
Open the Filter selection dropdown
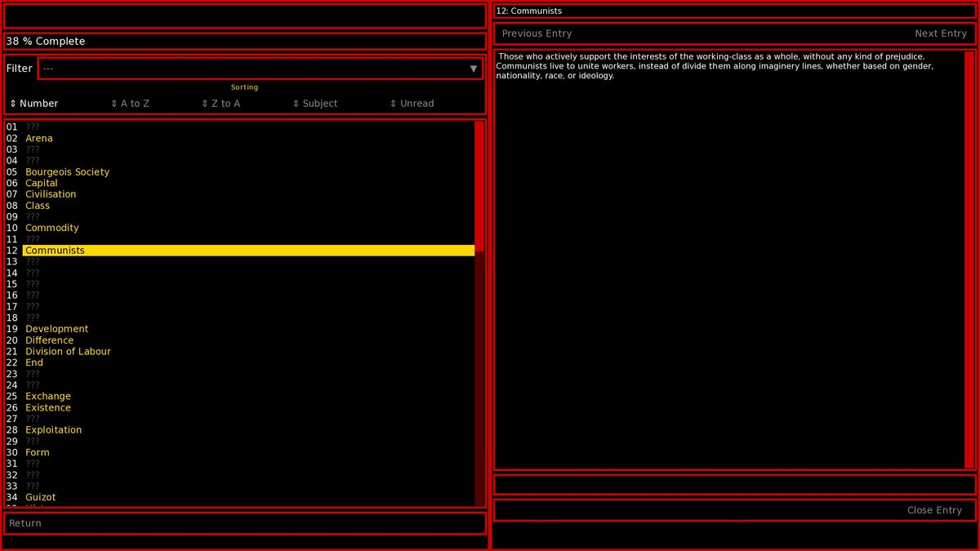click(261, 69)
